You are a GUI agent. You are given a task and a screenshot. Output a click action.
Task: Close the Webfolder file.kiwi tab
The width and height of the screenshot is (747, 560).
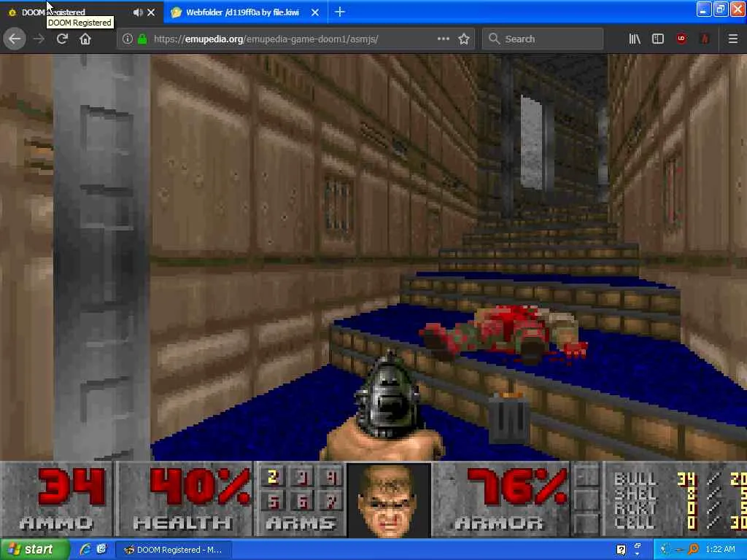[315, 12]
